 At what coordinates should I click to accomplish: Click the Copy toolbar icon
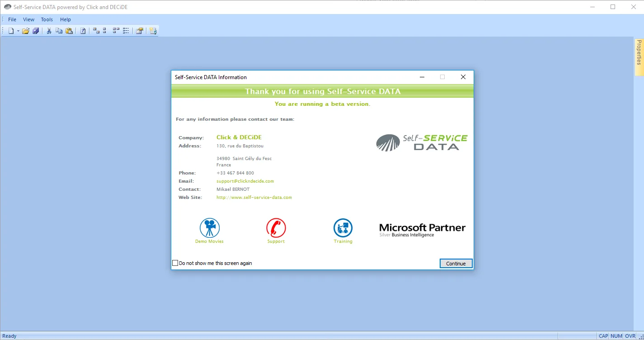(x=59, y=31)
